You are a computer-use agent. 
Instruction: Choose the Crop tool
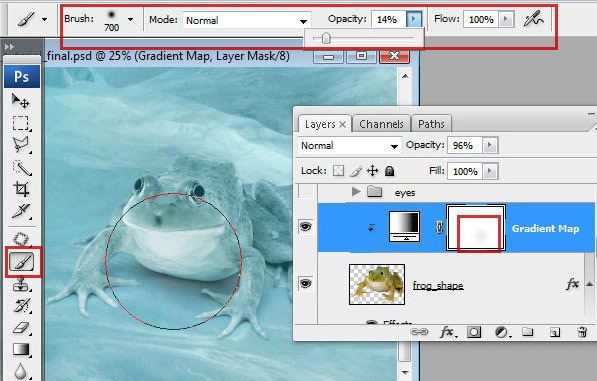[21, 189]
